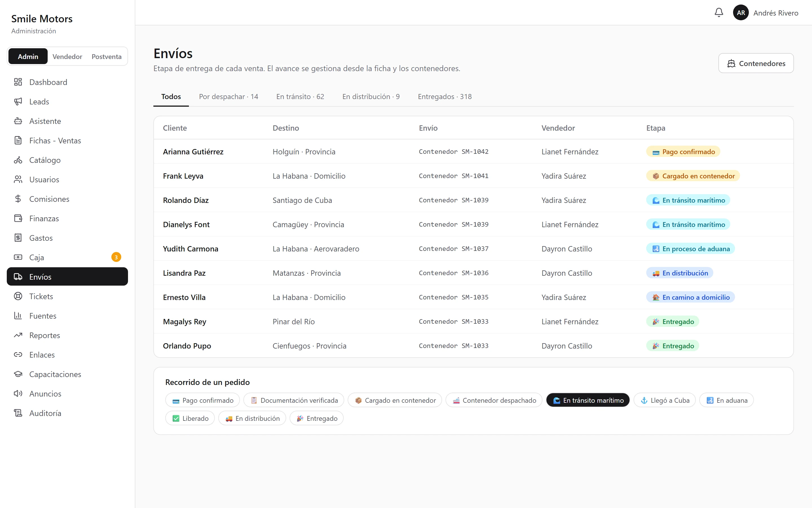Open Usuarios via the people icon
The width and height of the screenshot is (812, 508).
click(18, 179)
